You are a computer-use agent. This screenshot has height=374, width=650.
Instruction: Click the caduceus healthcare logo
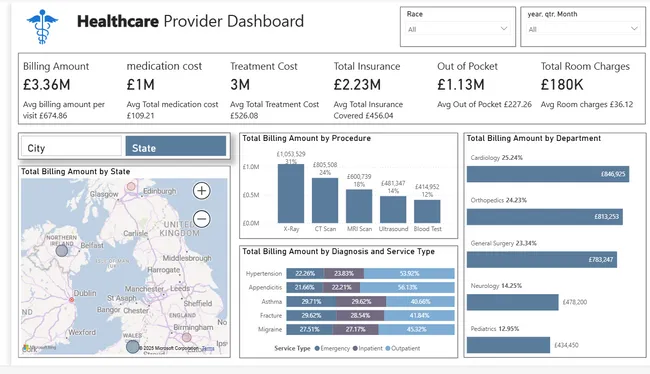pos(42,27)
